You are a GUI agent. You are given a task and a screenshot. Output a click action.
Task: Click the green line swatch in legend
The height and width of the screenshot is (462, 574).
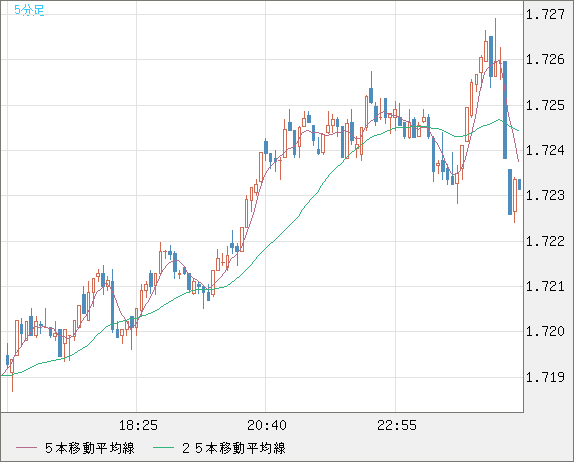163,448
